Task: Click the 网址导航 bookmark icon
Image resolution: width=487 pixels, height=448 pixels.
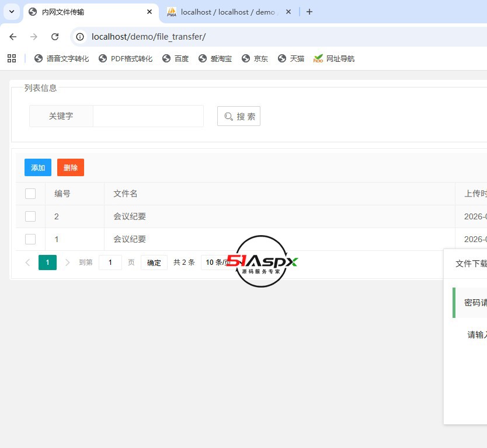Action: [318, 58]
